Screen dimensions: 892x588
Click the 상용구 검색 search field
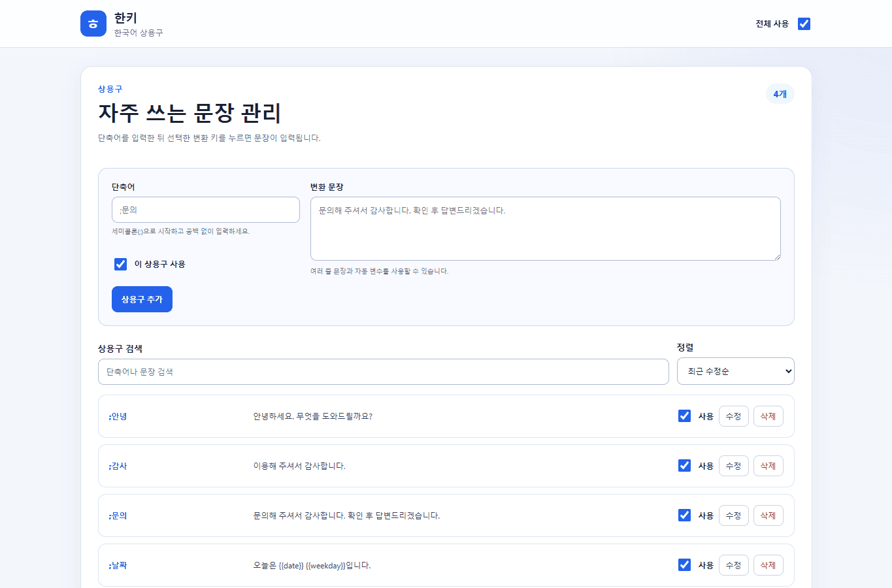point(384,372)
